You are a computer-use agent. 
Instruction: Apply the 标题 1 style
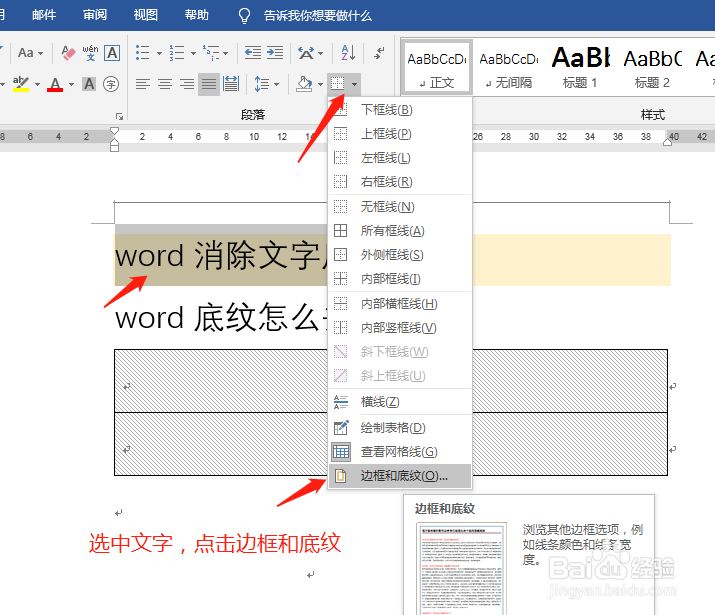point(580,67)
